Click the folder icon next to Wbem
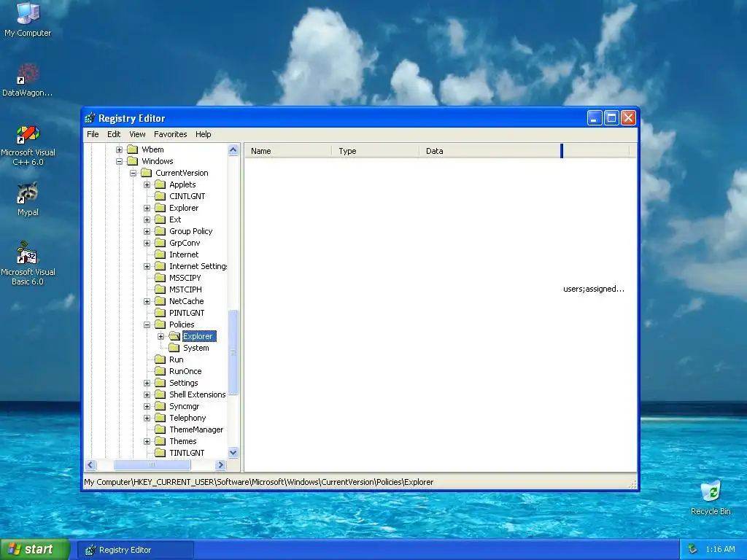The image size is (747, 560). point(133,149)
